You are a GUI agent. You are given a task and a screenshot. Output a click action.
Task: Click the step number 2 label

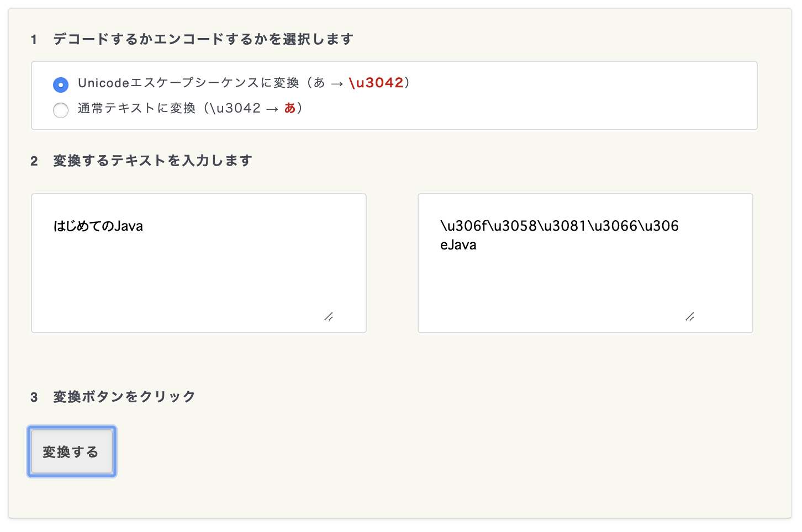tap(34, 161)
